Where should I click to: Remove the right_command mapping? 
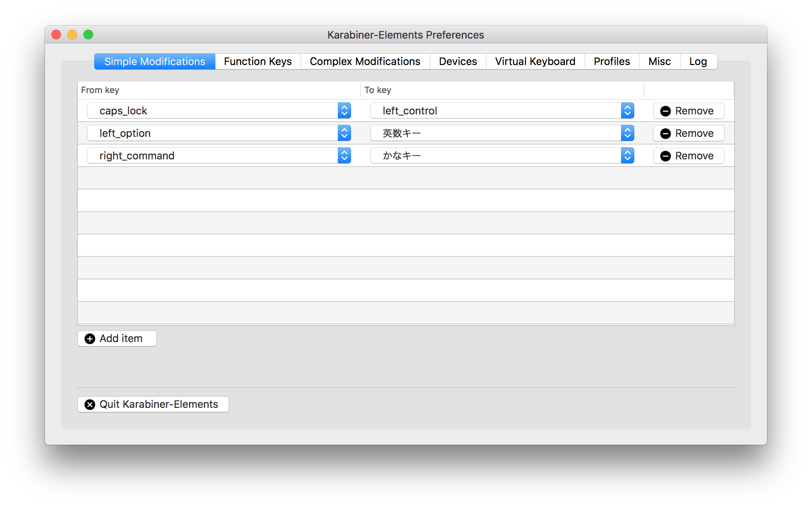coord(688,156)
